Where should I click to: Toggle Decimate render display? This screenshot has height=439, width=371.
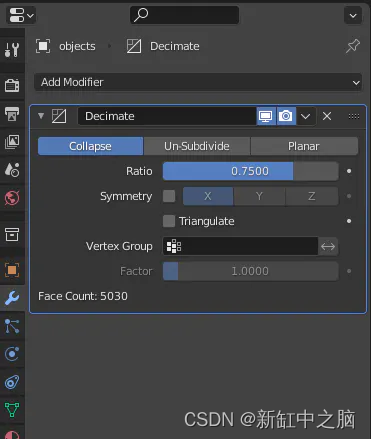pyautogui.click(x=286, y=116)
